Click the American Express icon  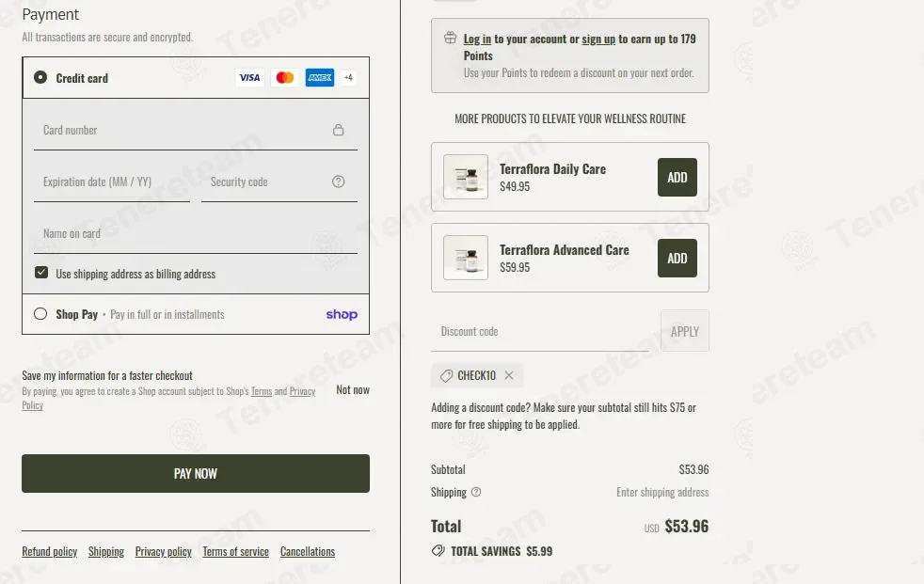[320, 78]
